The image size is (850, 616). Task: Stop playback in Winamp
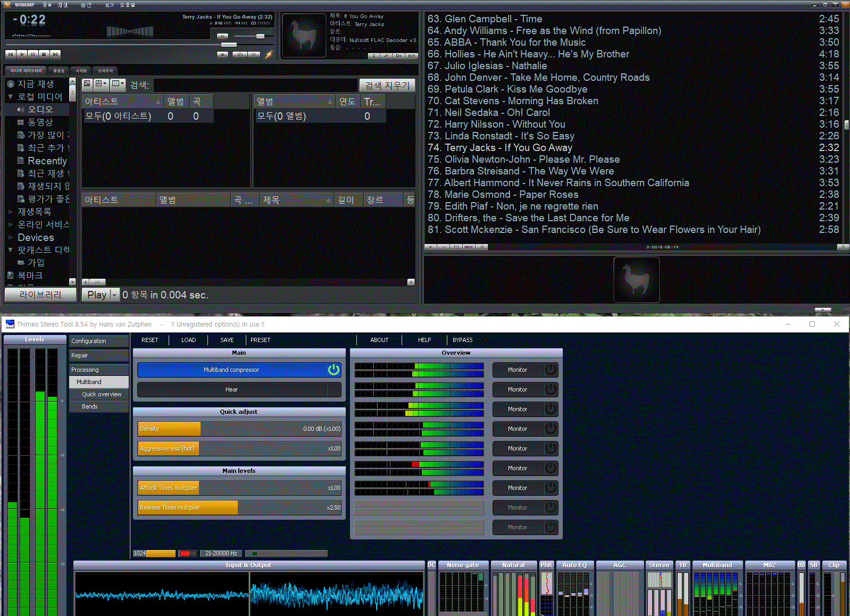point(44,54)
